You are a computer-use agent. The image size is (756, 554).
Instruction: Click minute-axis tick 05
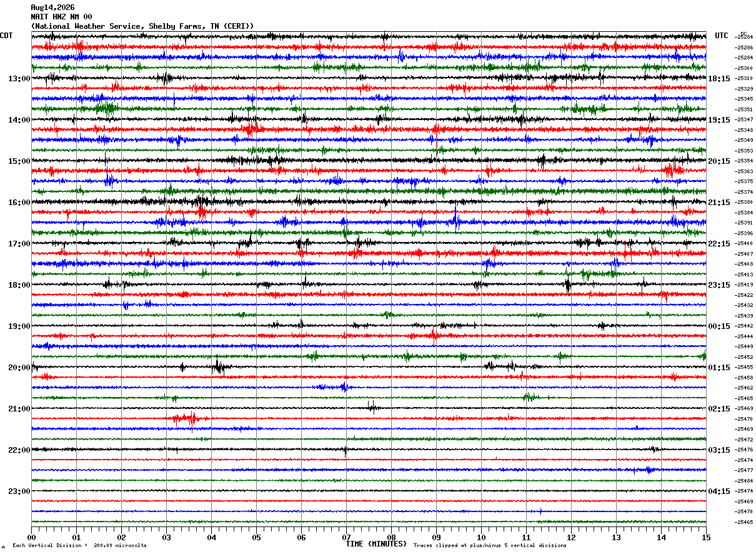point(256,537)
